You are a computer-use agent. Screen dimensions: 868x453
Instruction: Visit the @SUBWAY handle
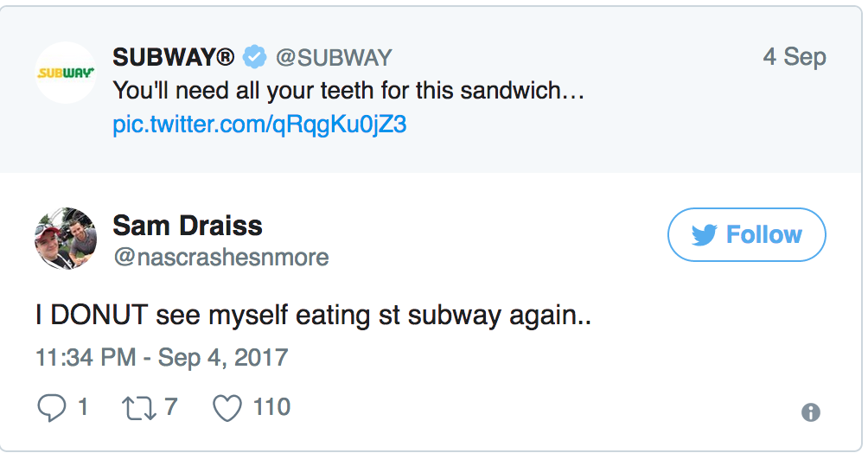click(333, 58)
